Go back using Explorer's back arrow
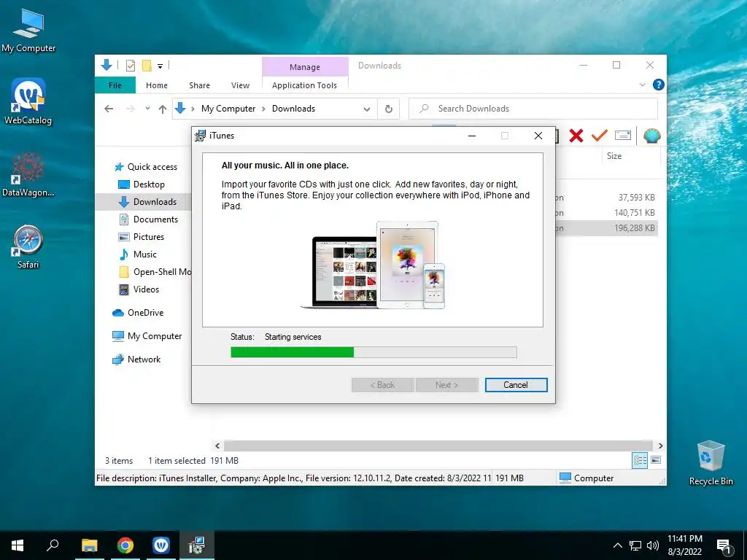The height and width of the screenshot is (560, 747). (109, 109)
